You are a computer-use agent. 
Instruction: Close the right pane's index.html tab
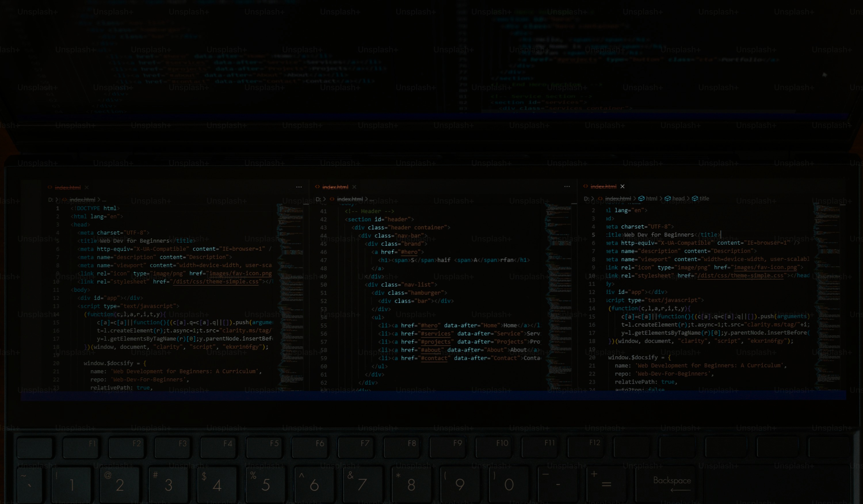tap(622, 187)
